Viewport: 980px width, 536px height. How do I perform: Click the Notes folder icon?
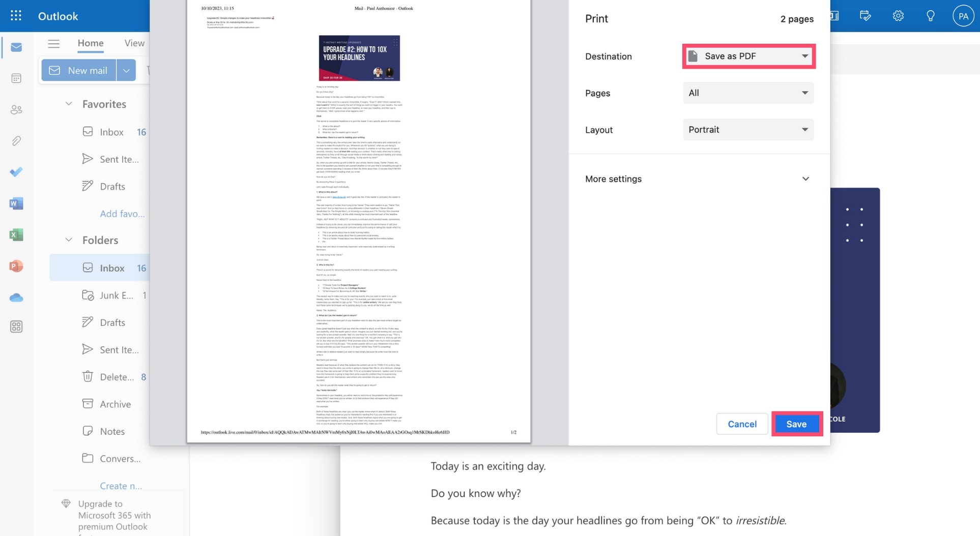pyautogui.click(x=88, y=431)
